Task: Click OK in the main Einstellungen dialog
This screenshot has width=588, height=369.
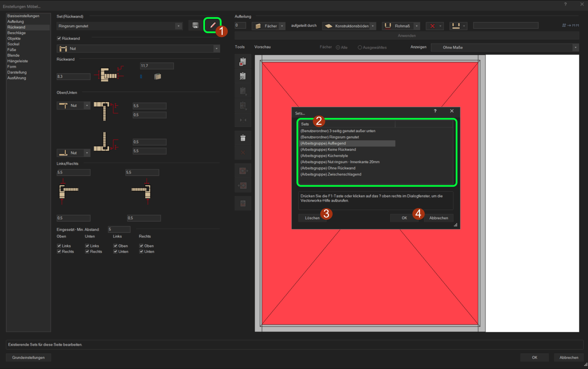Action: click(534, 358)
